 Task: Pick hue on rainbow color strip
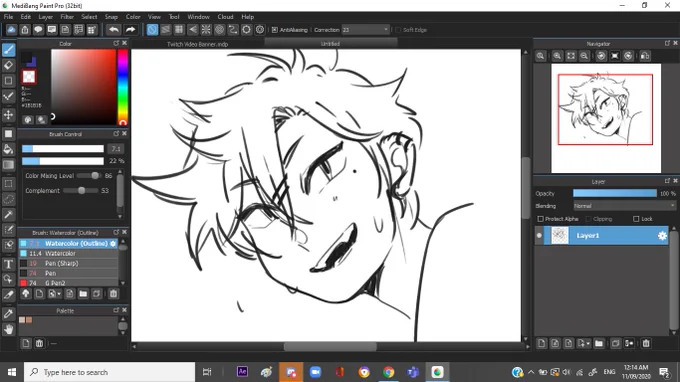point(123,87)
